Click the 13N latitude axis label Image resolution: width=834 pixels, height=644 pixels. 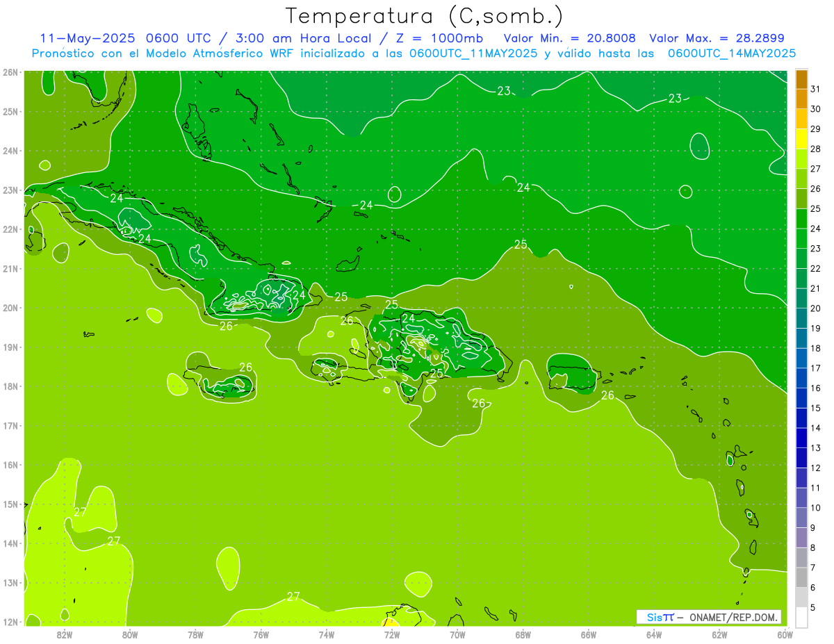10,582
